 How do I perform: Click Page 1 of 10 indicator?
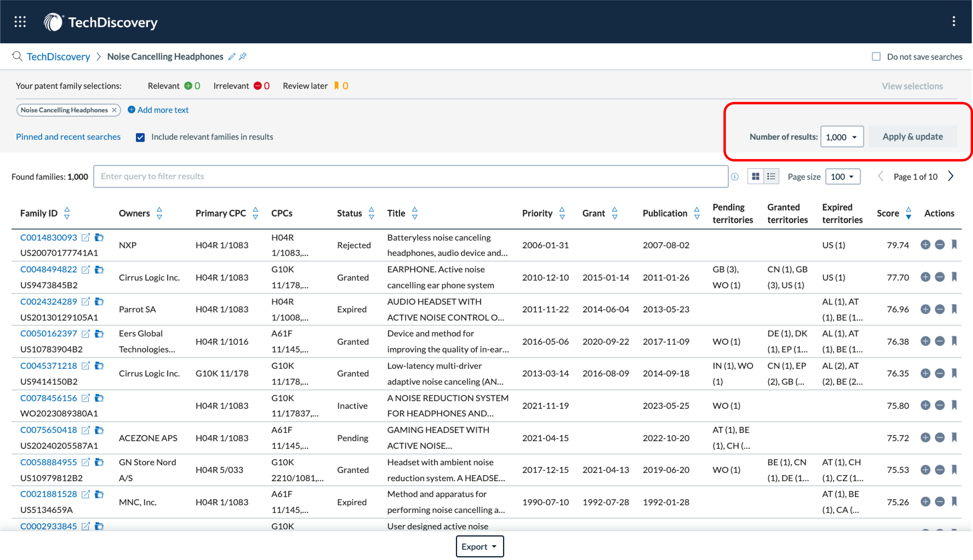(915, 177)
